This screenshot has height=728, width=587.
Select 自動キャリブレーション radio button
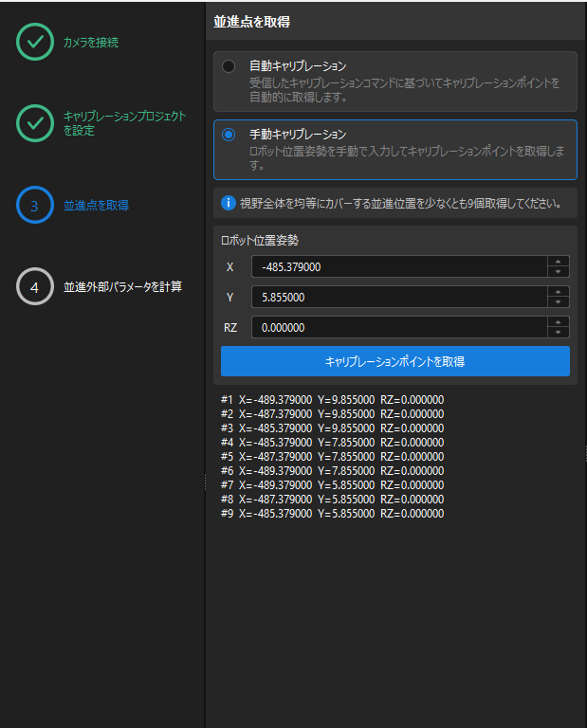tap(229, 66)
